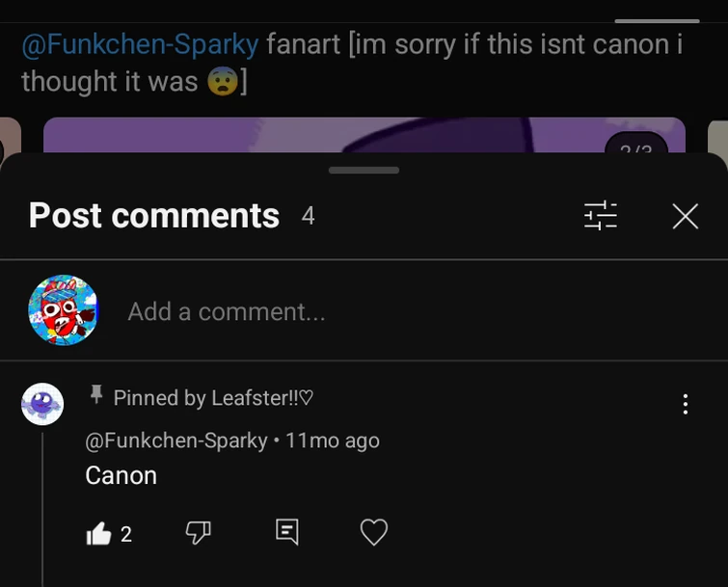Viewport: 728px width, 587px height.
Task: Heart the pinned Canon comment
Action: 373,532
